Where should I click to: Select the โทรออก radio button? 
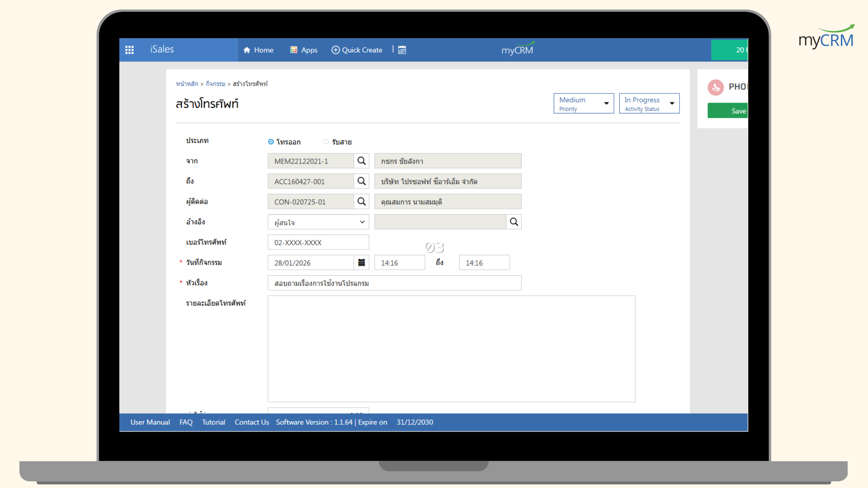click(x=271, y=142)
